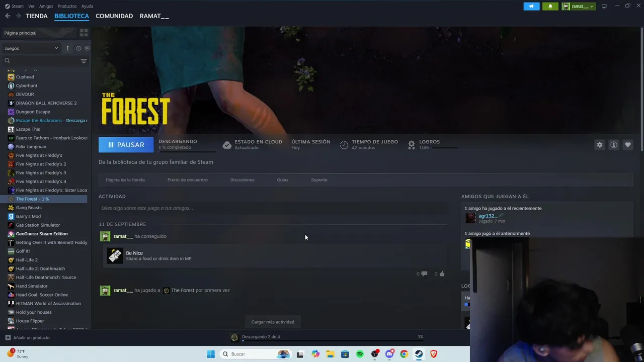Open Brave browser from the taskbar
The height and width of the screenshot is (362, 644).
[434, 354]
